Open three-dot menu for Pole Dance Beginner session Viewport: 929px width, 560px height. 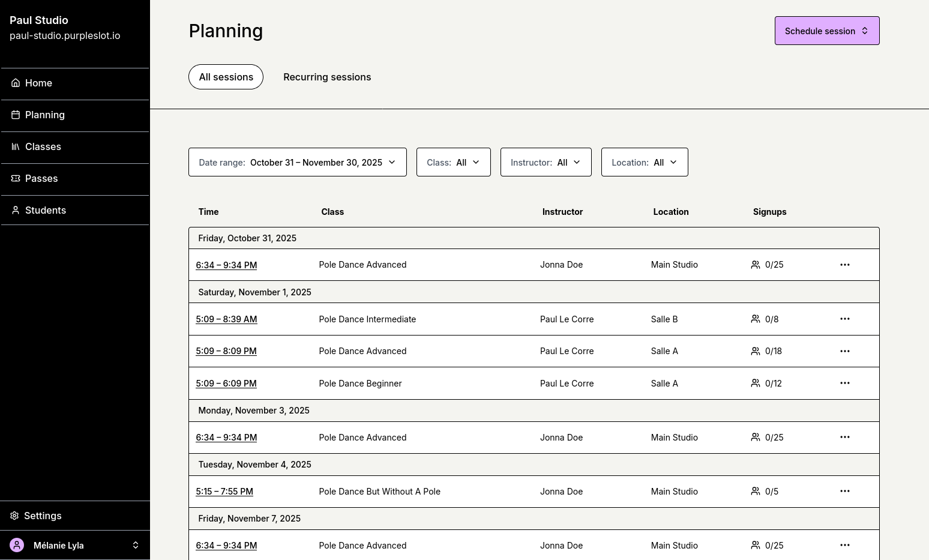pyautogui.click(x=844, y=383)
